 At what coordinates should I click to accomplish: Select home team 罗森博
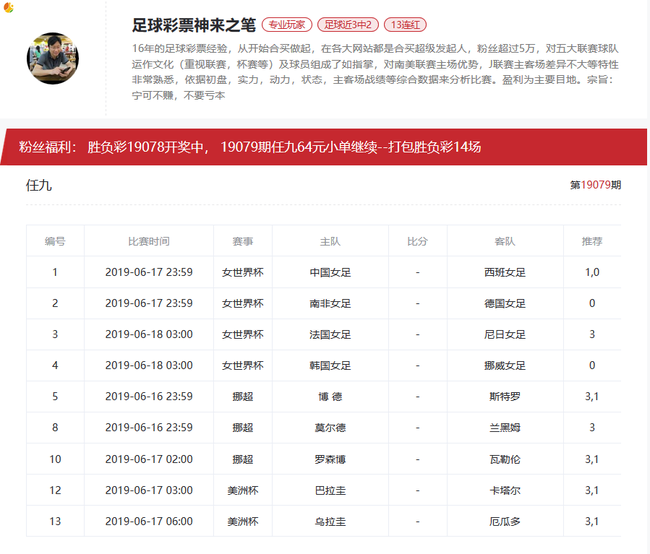point(330,459)
